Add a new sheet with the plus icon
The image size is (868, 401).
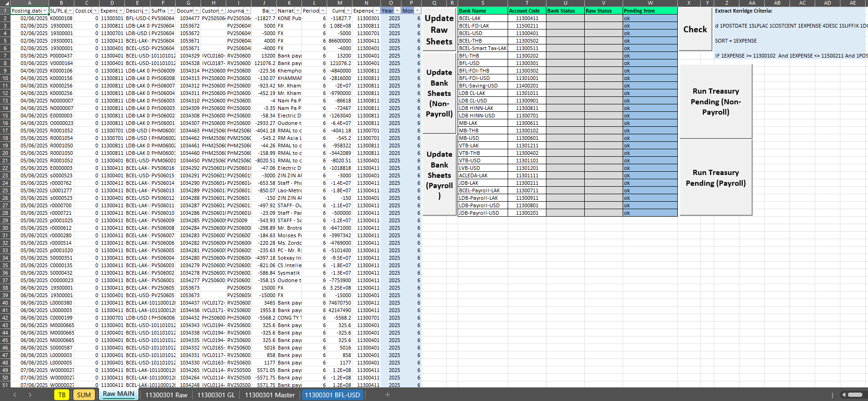click(x=387, y=395)
